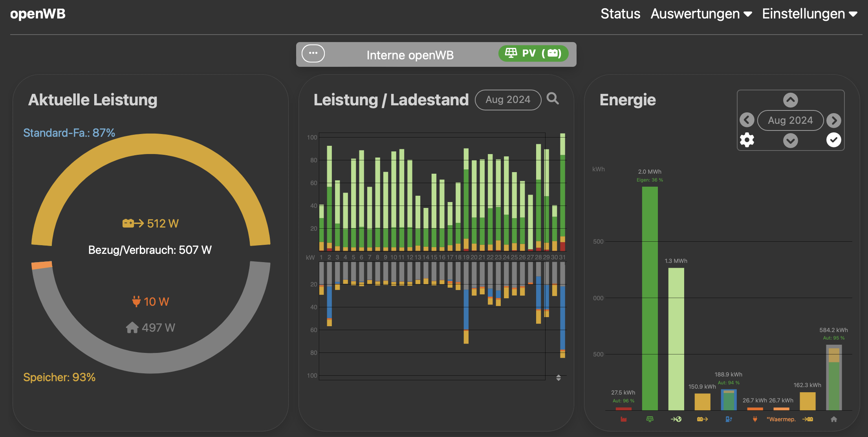
Task: Click the Aug 2024 pill in the Energie panel
Action: (x=790, y=120)
